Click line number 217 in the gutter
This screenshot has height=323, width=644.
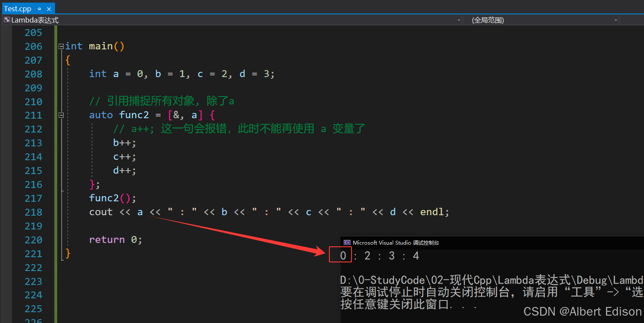[33, 198]
